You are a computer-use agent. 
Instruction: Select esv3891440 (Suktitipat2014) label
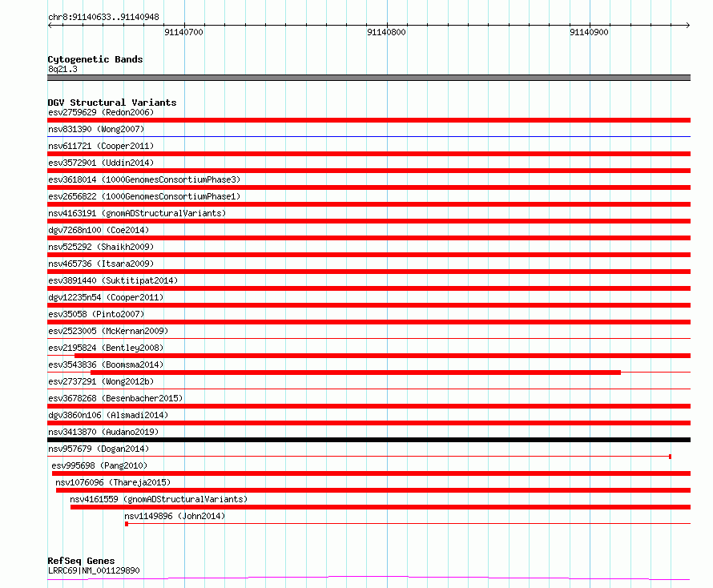[113, 280]
